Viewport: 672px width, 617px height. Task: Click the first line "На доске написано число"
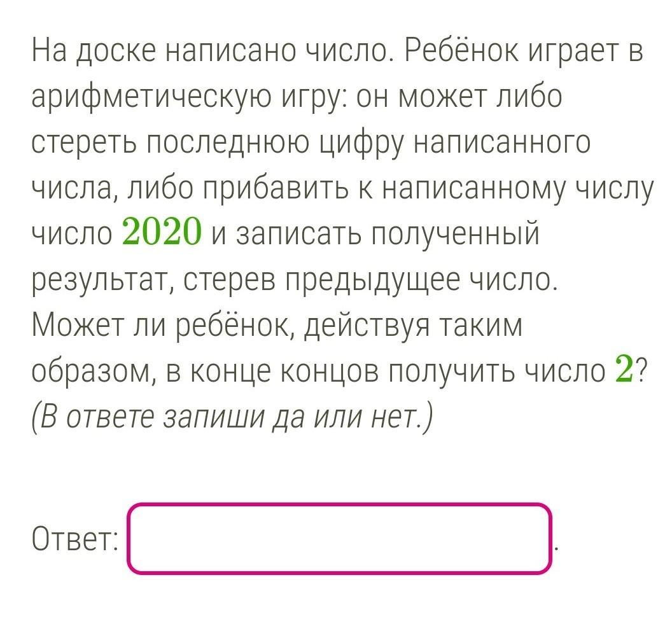[213, 50]
